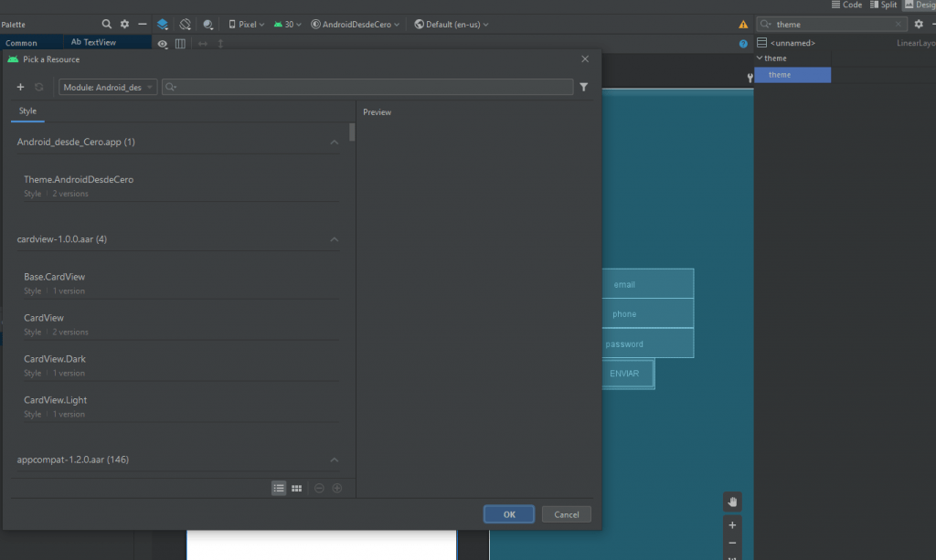Open the API 30 version dropdown
This screenshot has width=936, height=560.
coord(287,25)
